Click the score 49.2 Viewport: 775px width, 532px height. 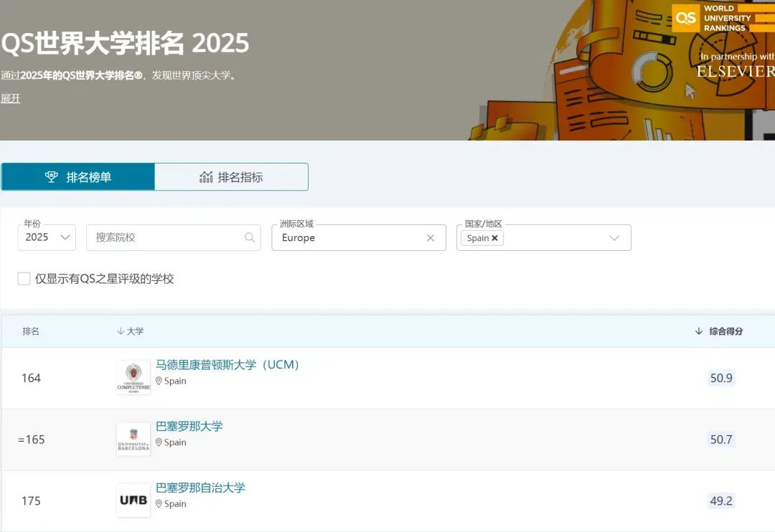[x=721, y=500]
